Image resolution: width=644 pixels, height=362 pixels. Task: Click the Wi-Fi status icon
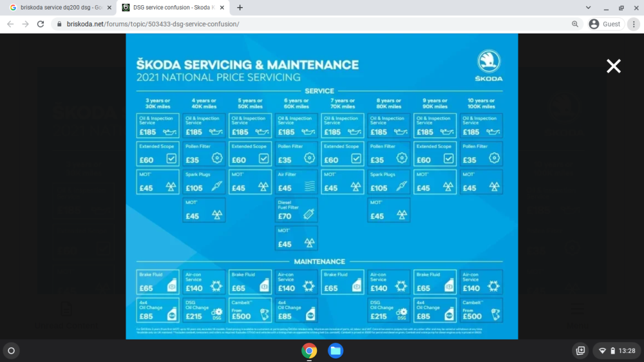602,350
